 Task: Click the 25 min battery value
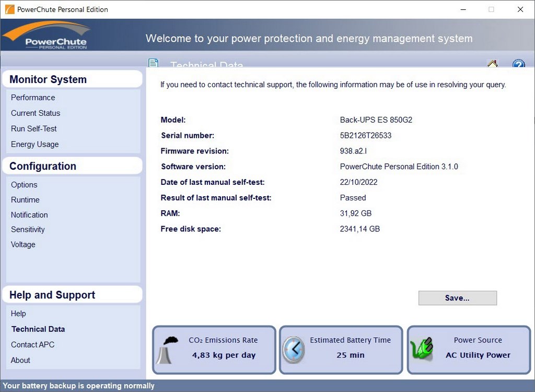click(351, 355)
